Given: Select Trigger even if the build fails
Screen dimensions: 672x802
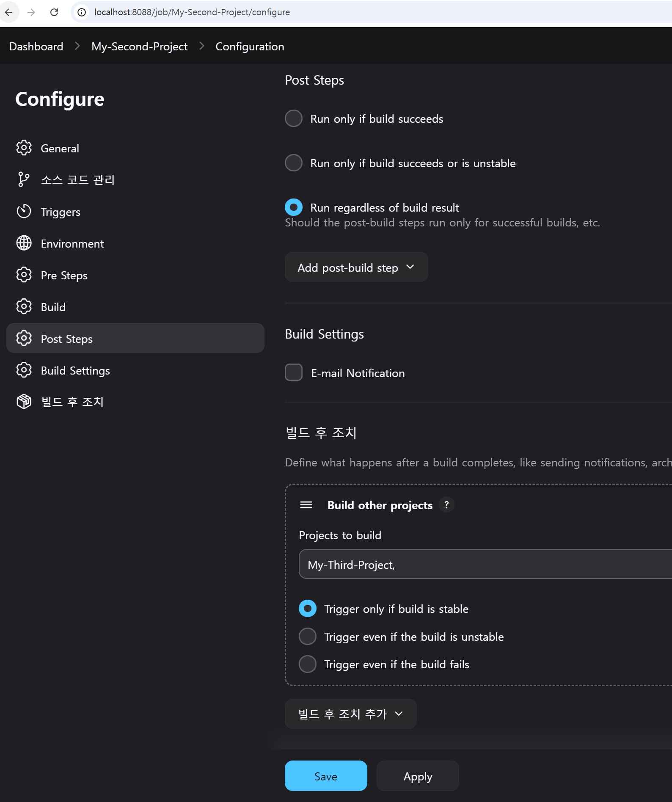Looking at the screenshot, I should (x=308, y=664).
